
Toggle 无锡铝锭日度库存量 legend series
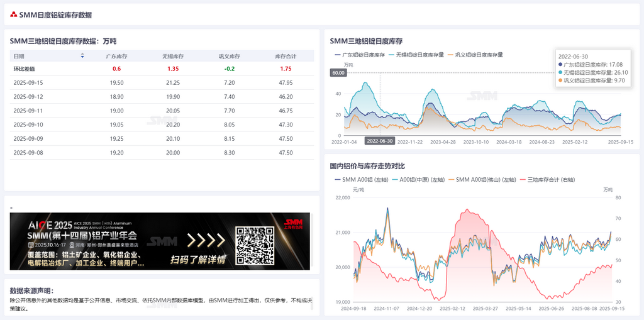point(416,55)
